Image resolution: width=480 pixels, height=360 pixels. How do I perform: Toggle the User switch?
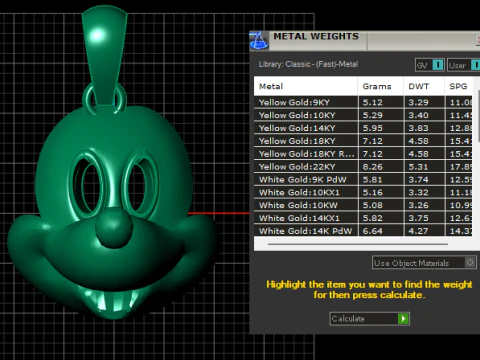point(464,65)
